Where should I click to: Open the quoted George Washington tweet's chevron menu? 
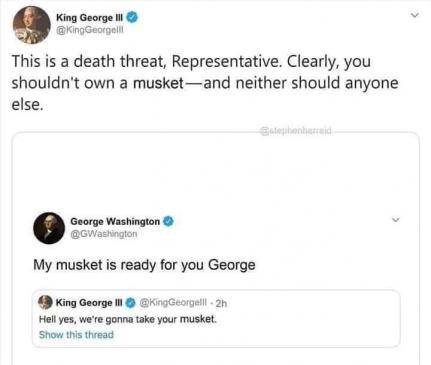tap(395, 220)
